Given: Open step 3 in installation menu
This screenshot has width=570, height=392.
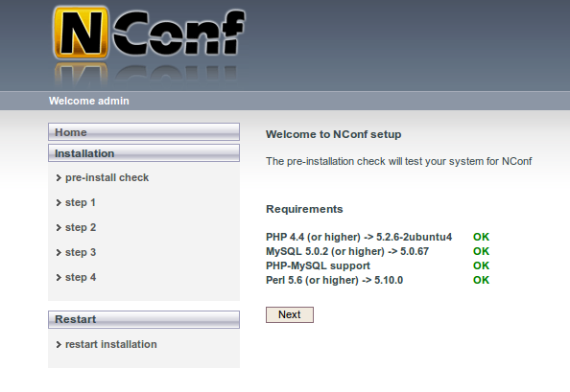Looking at the screenshot, I should pyautogui.click(x=81, y=252).
